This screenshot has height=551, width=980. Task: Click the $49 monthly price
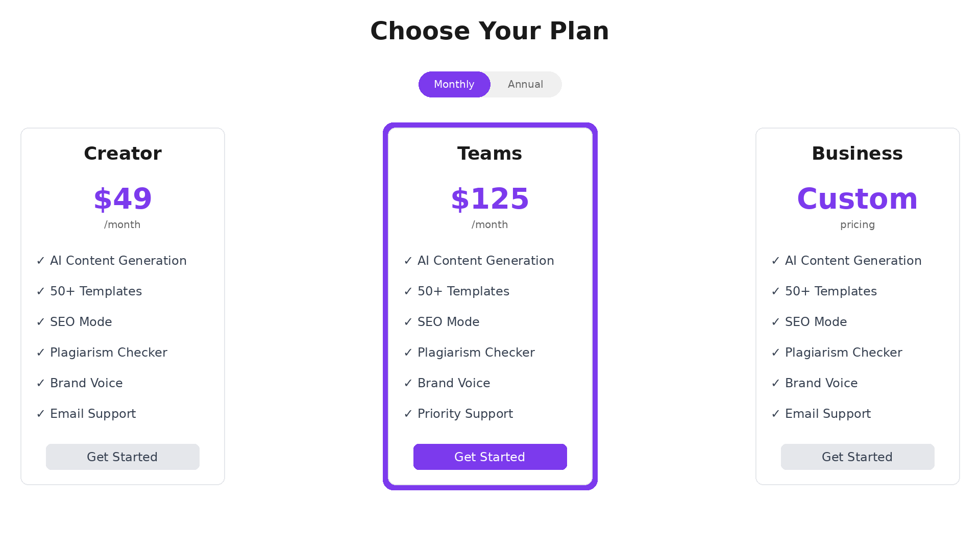pos(122,199)
